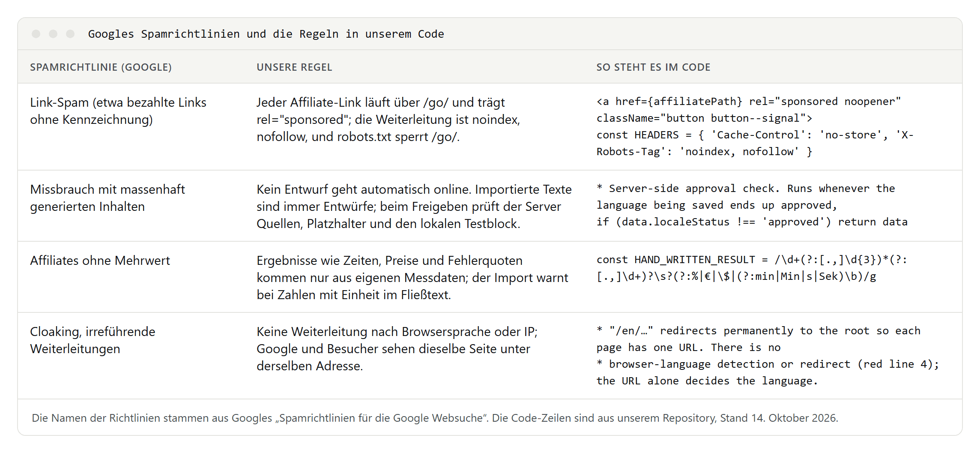Click the 'Affiliates ohne Mehrwert' cell
The image size is (980, 453).
pos(100,261)
